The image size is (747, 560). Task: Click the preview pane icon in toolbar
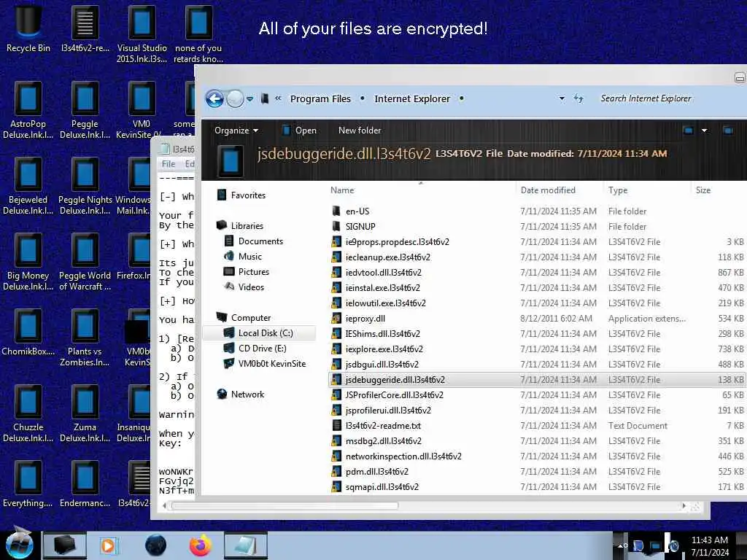(727, 131)
